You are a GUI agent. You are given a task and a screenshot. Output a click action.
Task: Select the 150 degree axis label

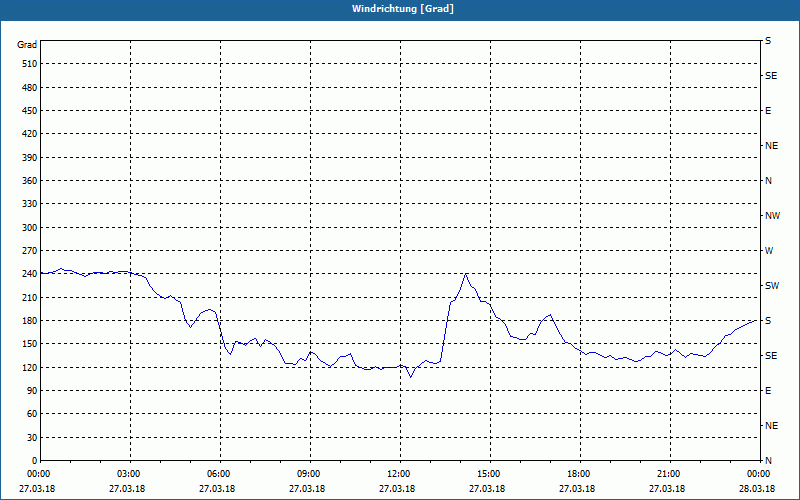click(30, 343)
